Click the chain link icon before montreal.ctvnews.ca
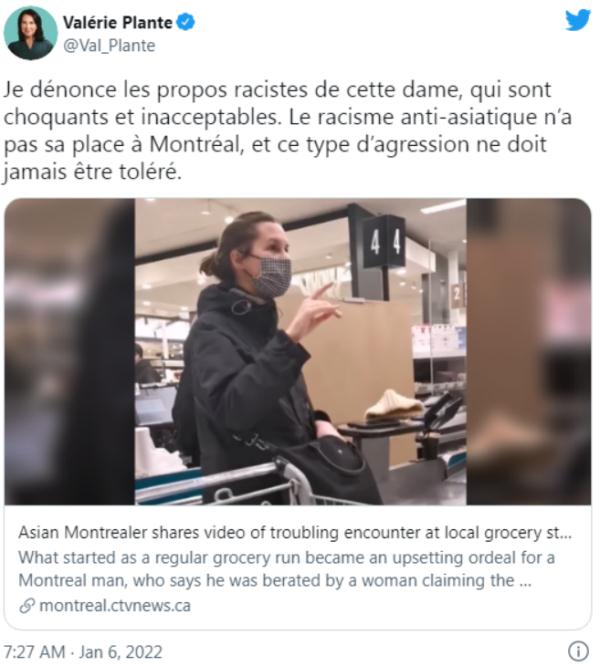Viewport: 600px width, 666px height. click(x=26, y=606)
